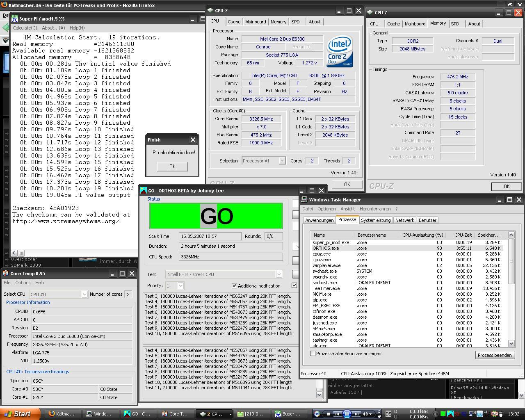Pause playback in taskbar media player

click(x=347, y=414)
